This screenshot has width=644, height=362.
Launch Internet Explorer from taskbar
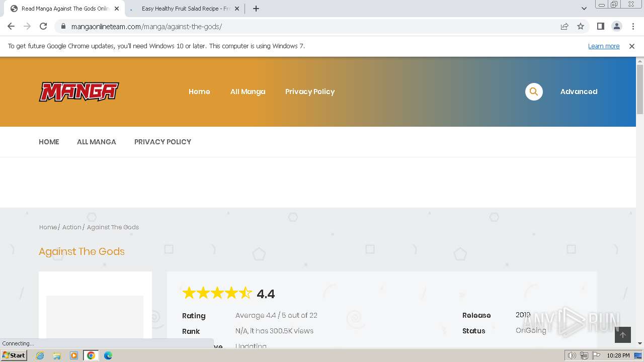coord(40,355)
